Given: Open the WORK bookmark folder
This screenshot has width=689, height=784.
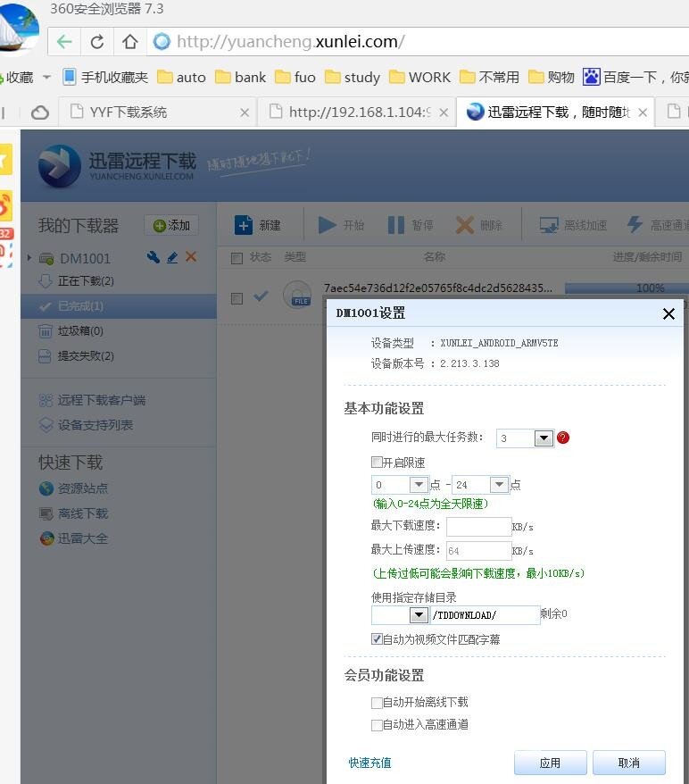Looking at the screenshot, I should 419,77.
